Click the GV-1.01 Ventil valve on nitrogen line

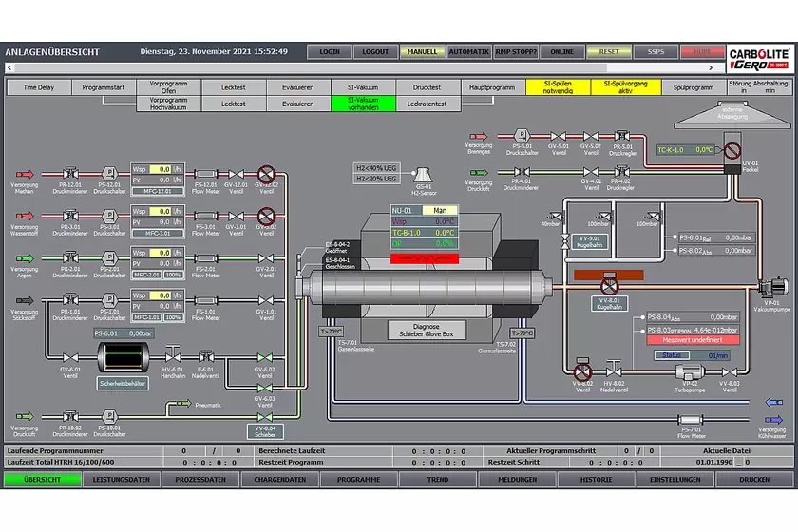coord(266,300)
